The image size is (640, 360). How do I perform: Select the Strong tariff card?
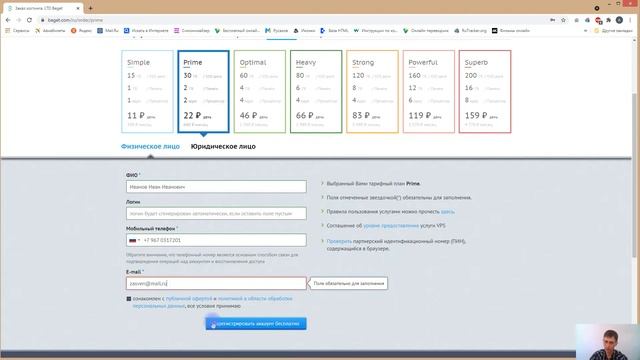tap(372, 91)
